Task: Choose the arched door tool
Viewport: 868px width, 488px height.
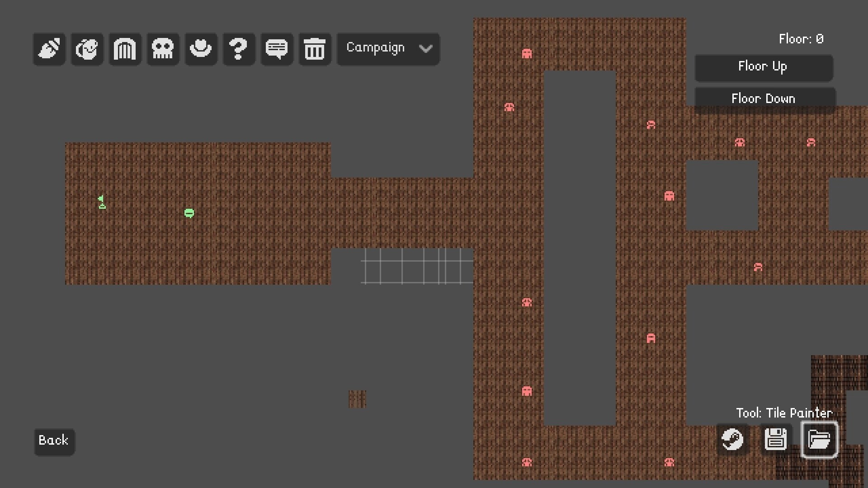Action: coord(125,49)
